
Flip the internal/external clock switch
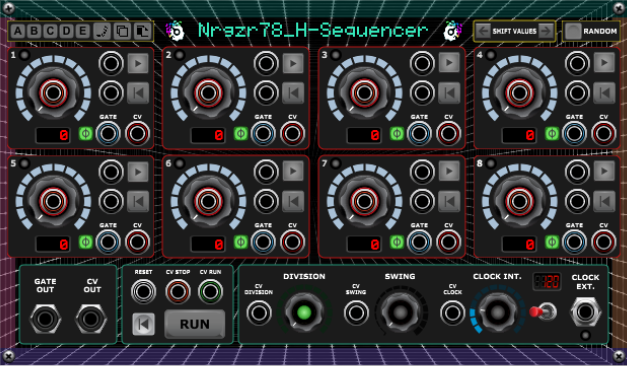point(544,312)
